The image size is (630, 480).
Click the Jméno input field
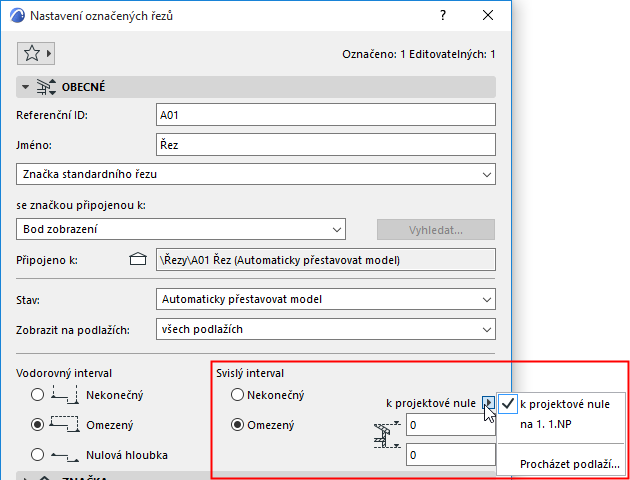[x=325, y=145]
